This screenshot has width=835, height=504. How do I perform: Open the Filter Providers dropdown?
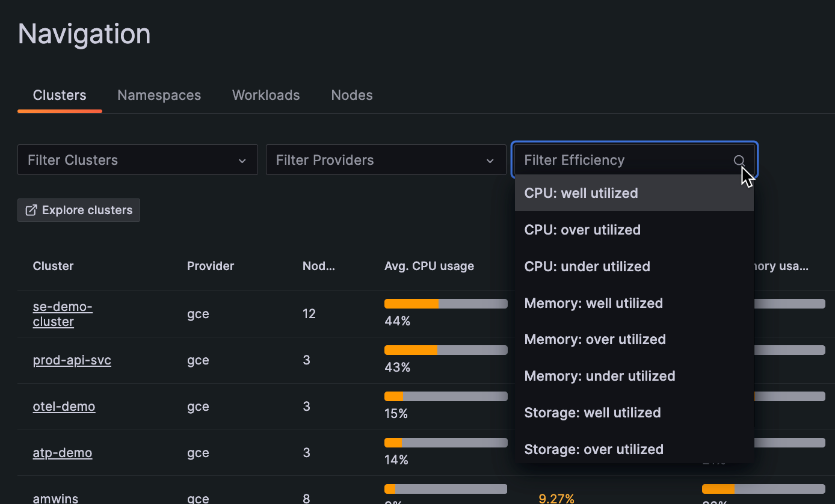pyautogui.click(x=385, y=160)
